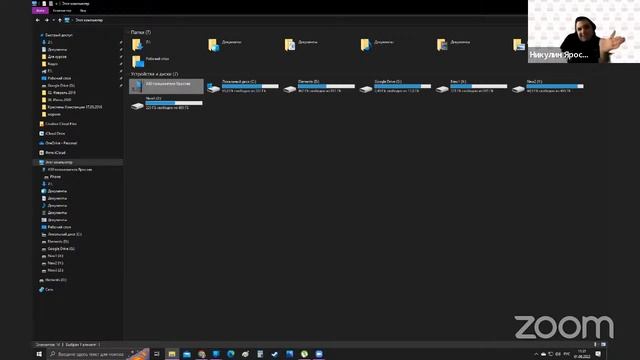The height and width of the screenshot is (360, 640).
Task: Select iPhone under Этот компьютер tree
Action: point(55,177)
